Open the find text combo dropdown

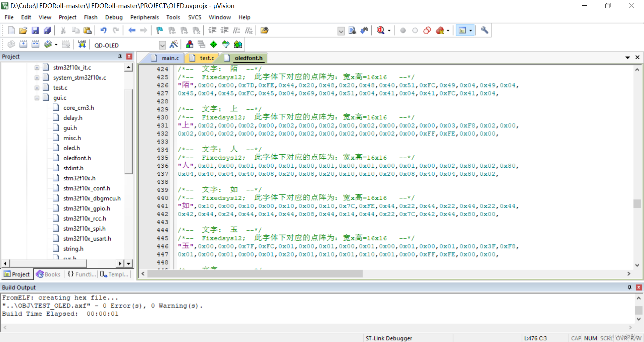(x=341, y=31)
